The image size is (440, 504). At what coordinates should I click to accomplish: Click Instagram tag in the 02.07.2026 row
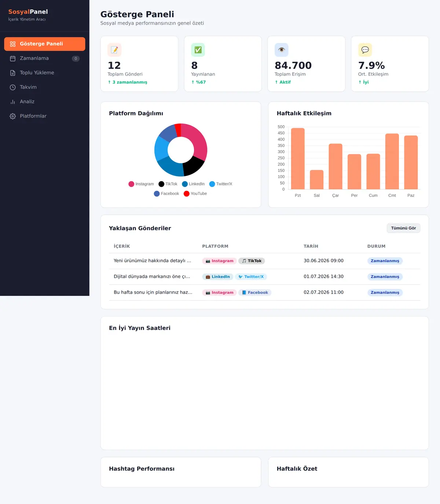219,293
